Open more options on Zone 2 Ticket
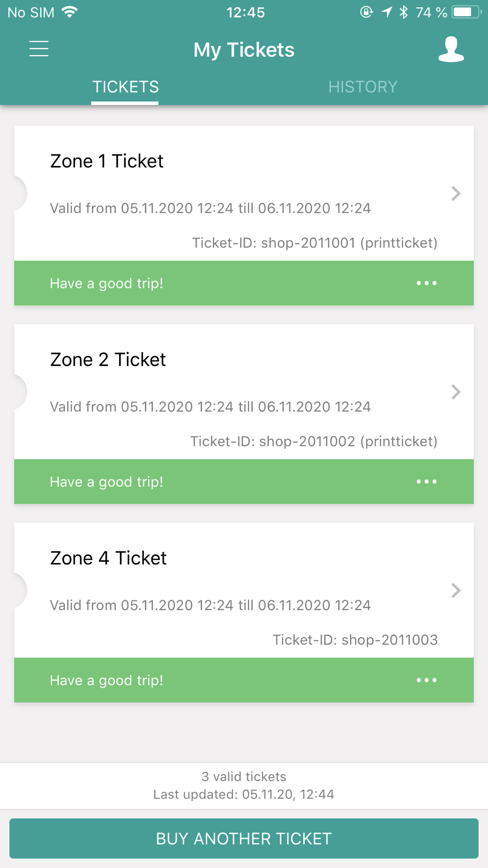The image size is (488, 868). click(x=427, y=482)
